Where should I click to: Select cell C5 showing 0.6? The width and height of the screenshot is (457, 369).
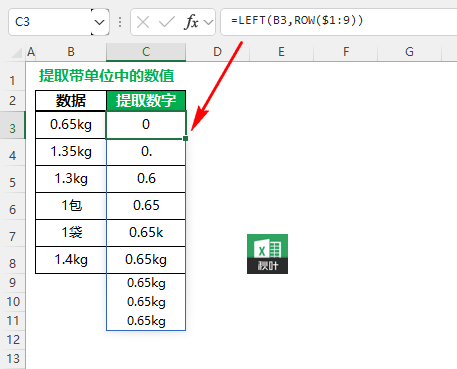click(146, 179)
